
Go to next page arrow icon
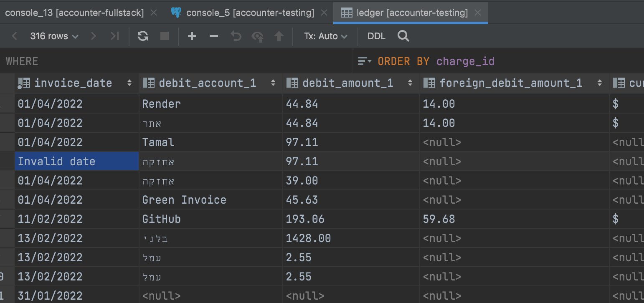(x=94, y=36)
